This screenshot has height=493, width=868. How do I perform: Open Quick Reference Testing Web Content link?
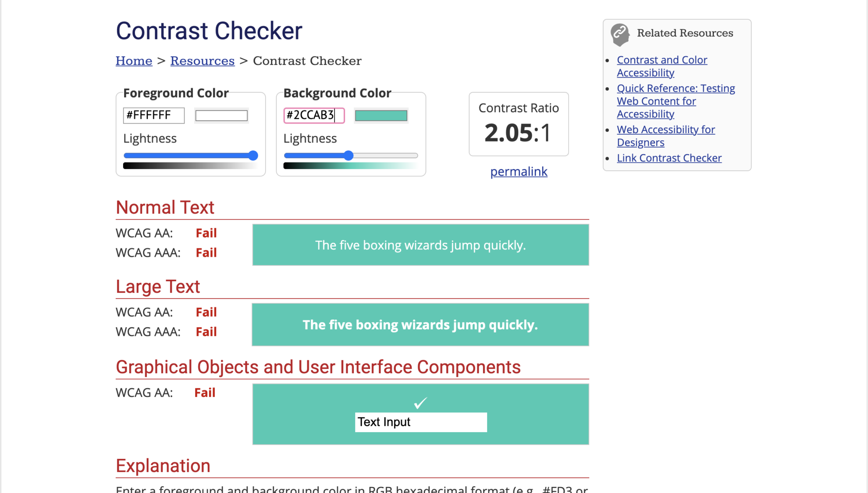click(676, 101)
